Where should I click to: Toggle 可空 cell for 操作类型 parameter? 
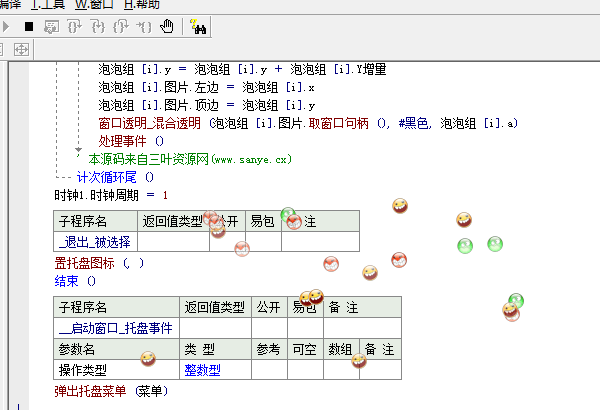tap(303, 370)
